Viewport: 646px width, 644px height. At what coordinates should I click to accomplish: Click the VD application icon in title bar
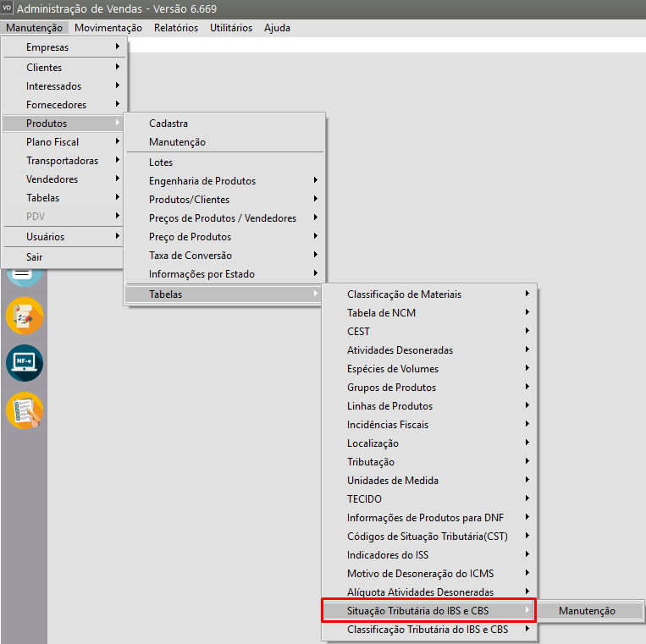[8, 8]
